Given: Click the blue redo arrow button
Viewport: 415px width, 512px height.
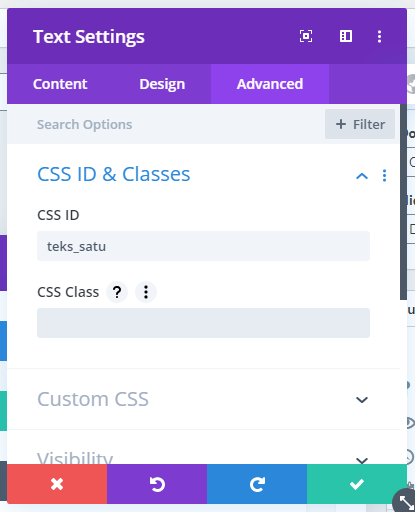Looking at the screenshot, I should (257, 484).
